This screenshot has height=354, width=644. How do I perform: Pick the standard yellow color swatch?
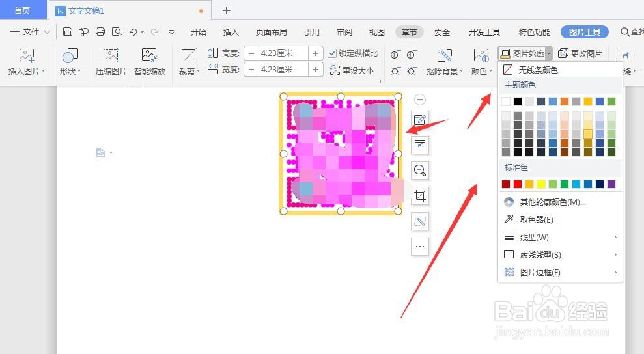tap(541, 184)
